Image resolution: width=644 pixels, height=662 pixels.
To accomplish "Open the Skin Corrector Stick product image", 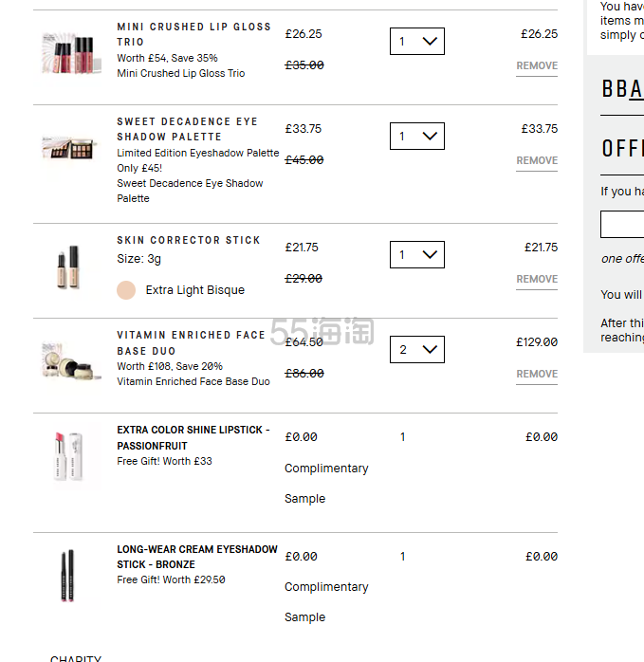I will pos(68,267).
